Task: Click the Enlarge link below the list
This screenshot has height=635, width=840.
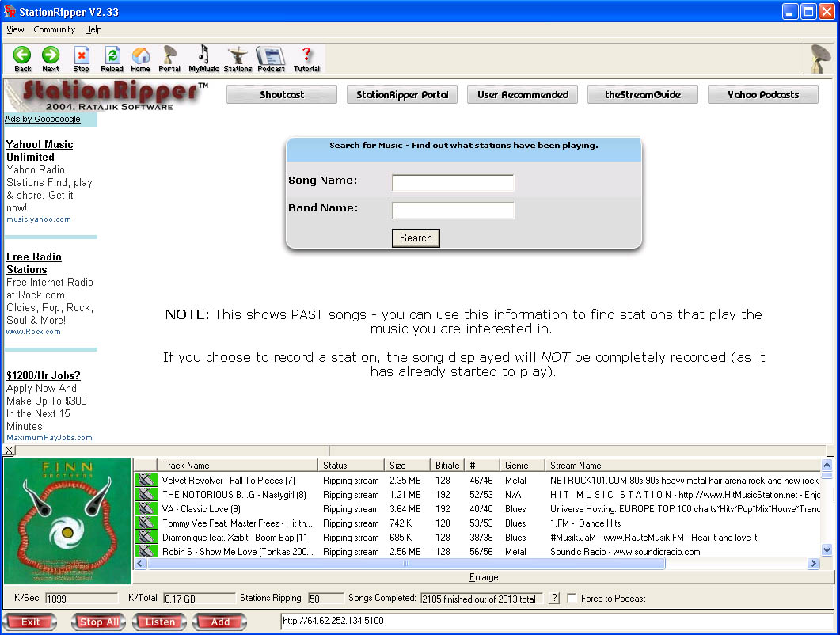Action: click(484, 577)
